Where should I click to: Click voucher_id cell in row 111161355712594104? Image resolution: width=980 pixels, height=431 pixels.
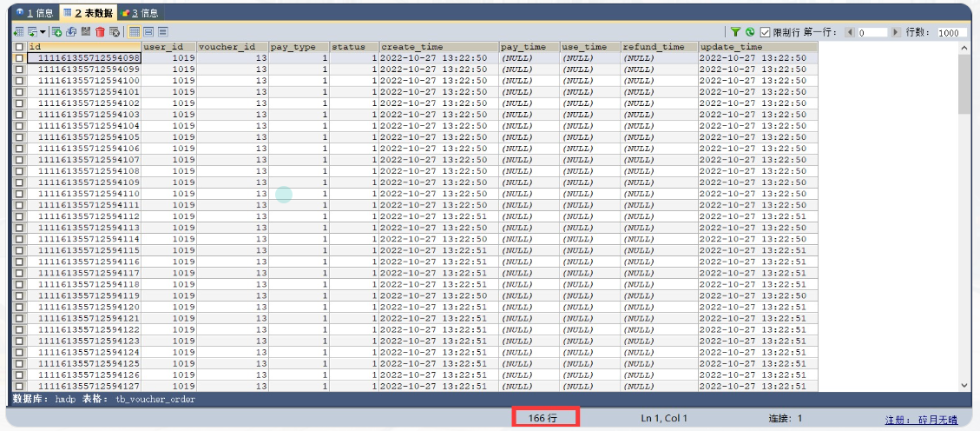232,126
